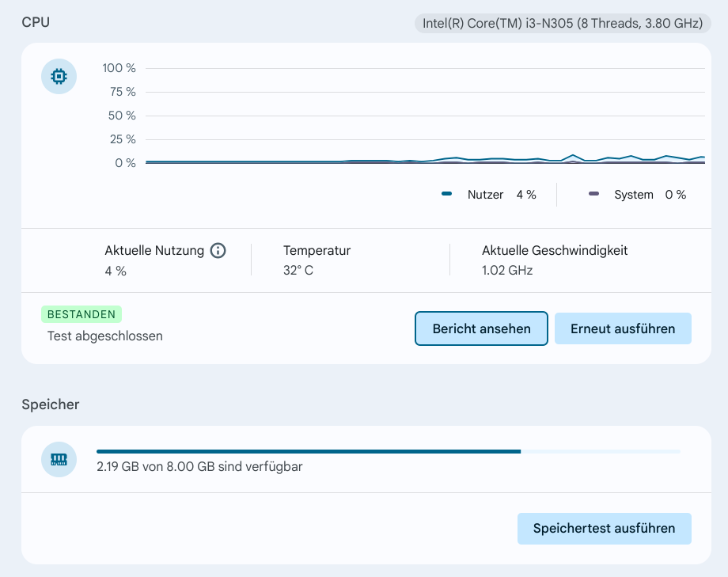Click the green BESTANDEN status badge
This screenshot has width=728, height=577.
[x=82, y=314]
